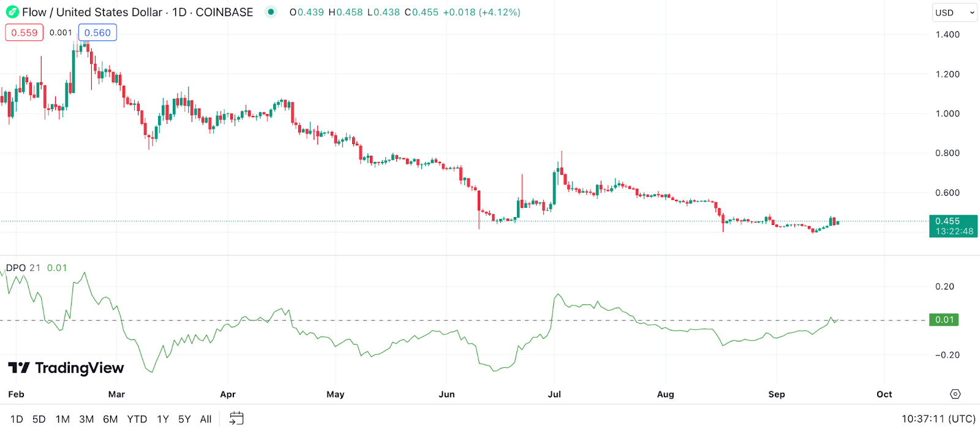Viewport: 980px width, 431px height.
Task: Click the 0.800 price axis label
Action: coord(948,153)
